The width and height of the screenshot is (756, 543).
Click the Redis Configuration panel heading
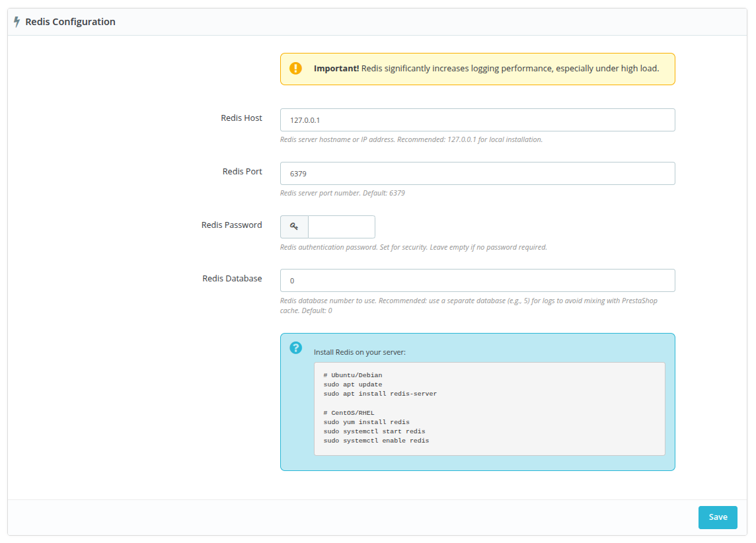tap(71, 22)
